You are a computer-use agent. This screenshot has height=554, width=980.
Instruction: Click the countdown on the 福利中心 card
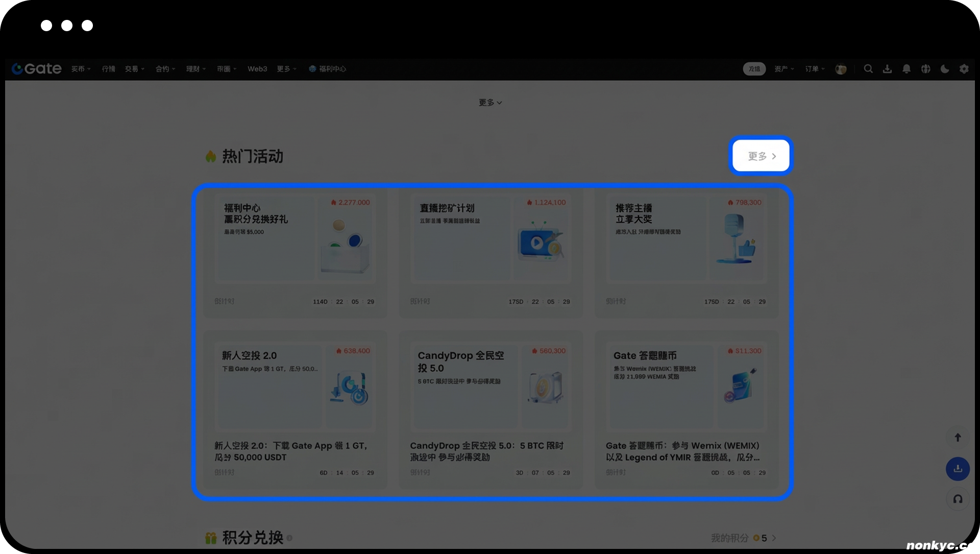pyautogui.click(x=344, y=302)
